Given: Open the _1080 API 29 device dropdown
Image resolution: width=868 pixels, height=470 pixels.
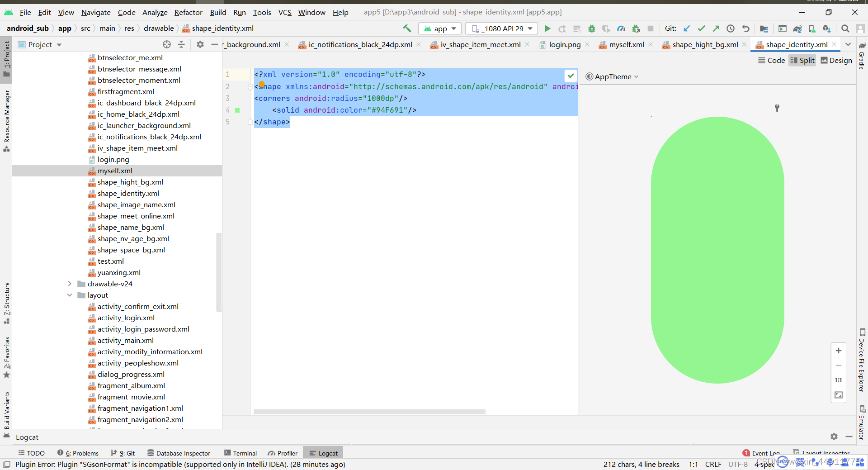Looking at the screenshot, I should point(502,28).
